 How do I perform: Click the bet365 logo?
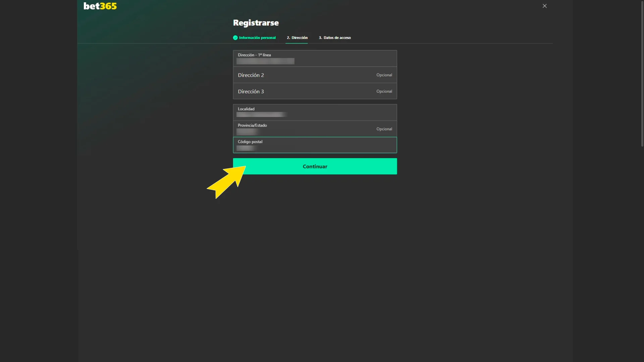[100, 6]
